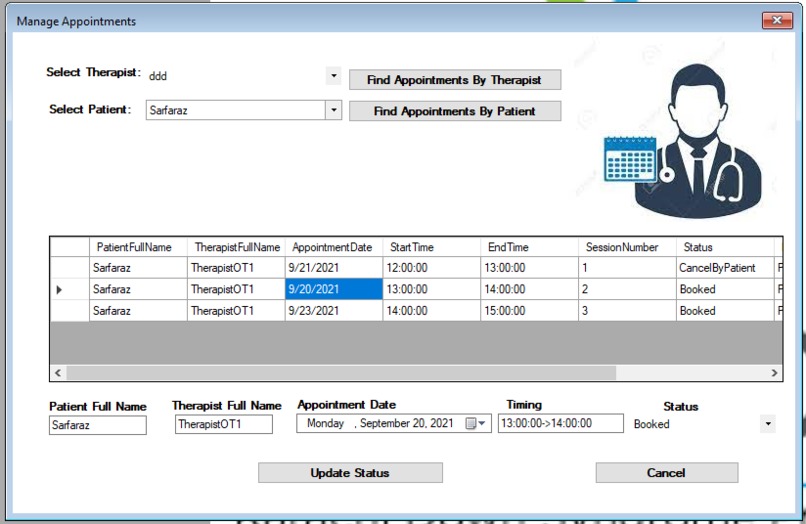Image resolution: width=806 pixels, height=524 pixels.
Task: Click the SessionNumber column header
Action: coord(627,247)
